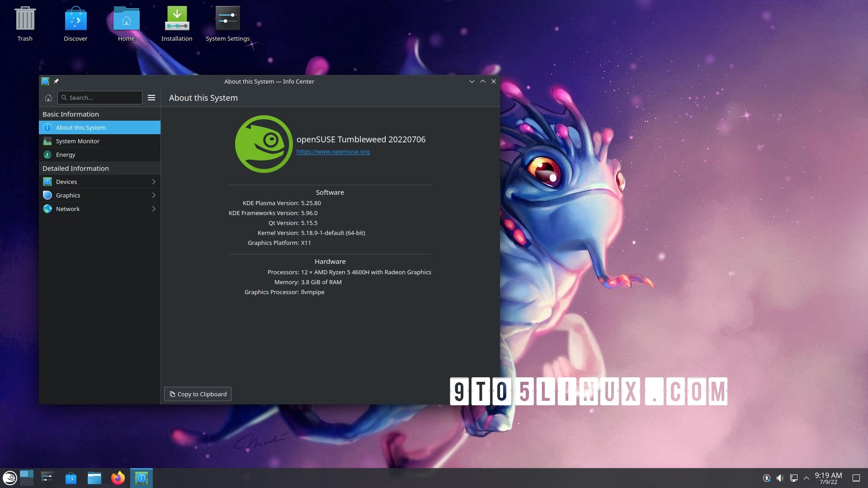Screen dimensions: 868x488
Task: Click the Copy to Clipboard button
Action: click(198, 394)
